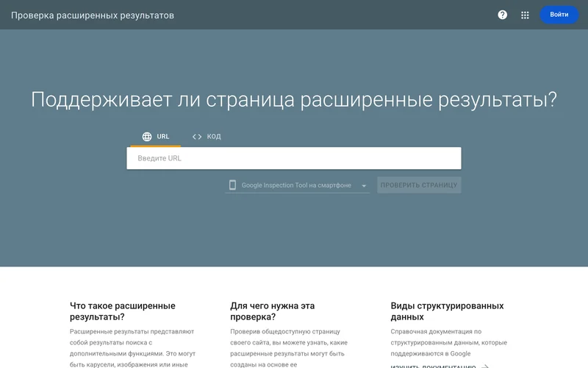The image size is (588, 368).
Task: Click the smartphone icon beside Google Inspection Tool
Action: pos(232,185)
